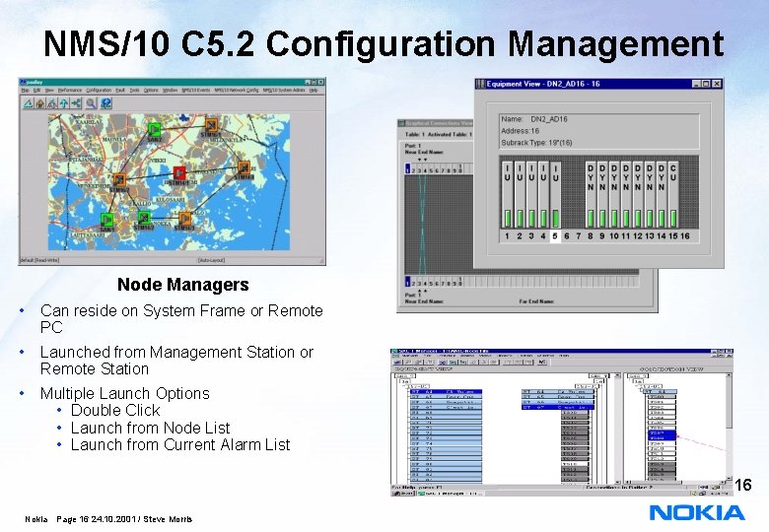Click DYN card in slot 10
This screenshot has width=769, height=532.
coord(614,194)
